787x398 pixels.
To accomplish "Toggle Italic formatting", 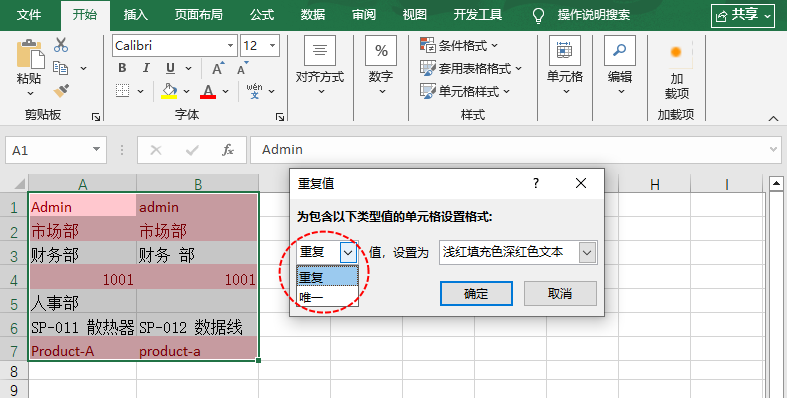I will (x=146, y=68).
